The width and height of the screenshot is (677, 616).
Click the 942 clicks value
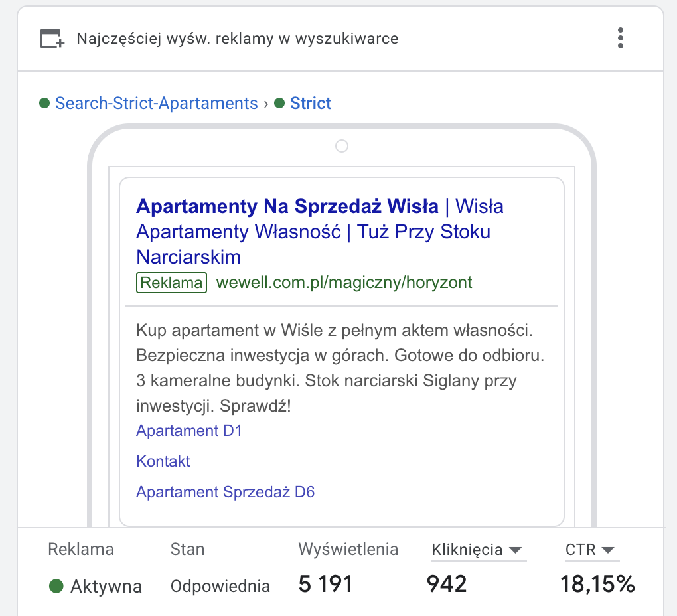point(447,585)
